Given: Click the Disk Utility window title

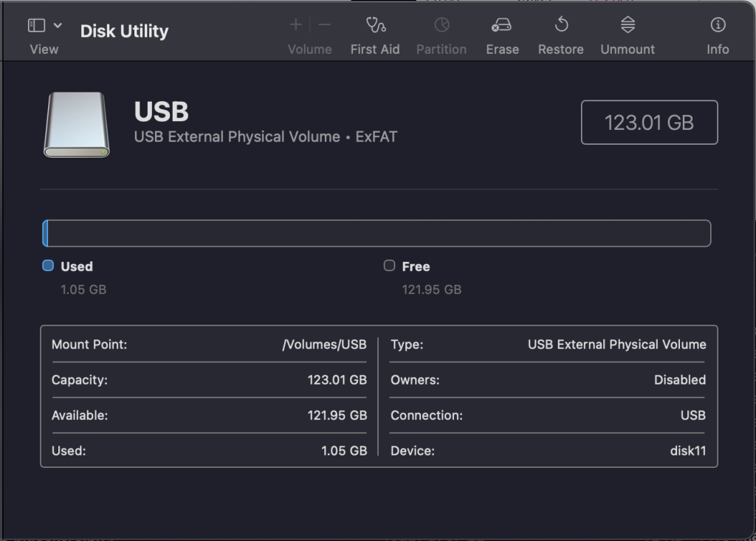Looking at the screenshot, I should tap(124, 31).
